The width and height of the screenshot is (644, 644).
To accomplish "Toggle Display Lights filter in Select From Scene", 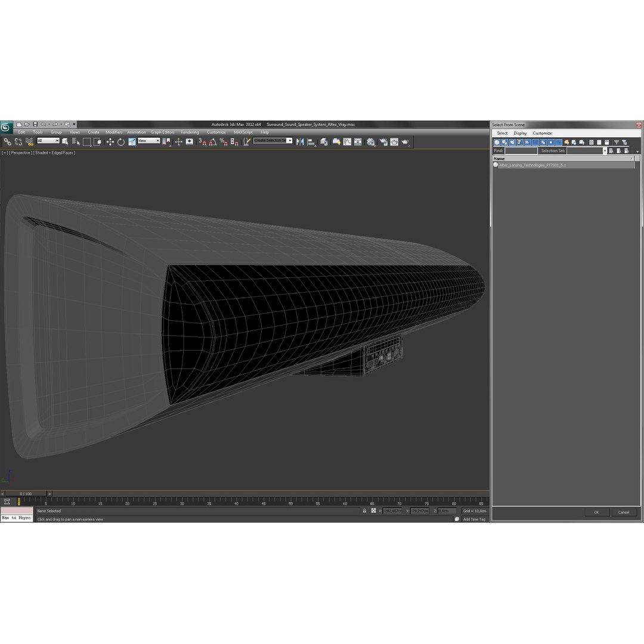I will point(512,142).
